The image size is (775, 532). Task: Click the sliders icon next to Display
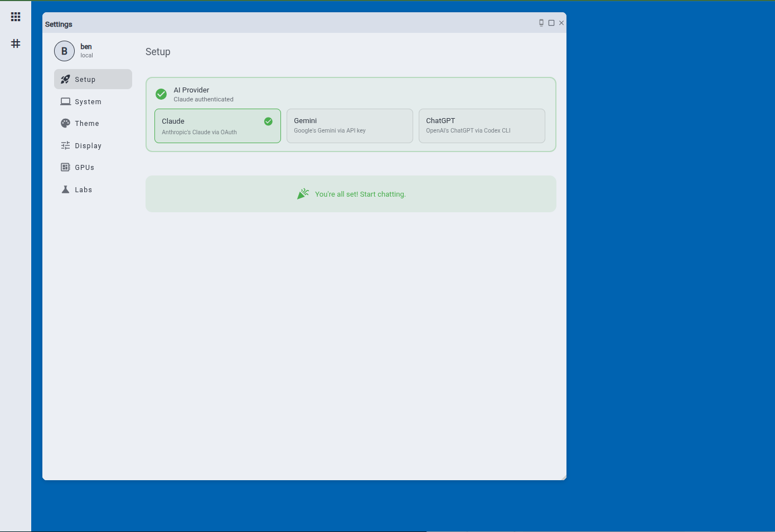click(x=65, y=145)
